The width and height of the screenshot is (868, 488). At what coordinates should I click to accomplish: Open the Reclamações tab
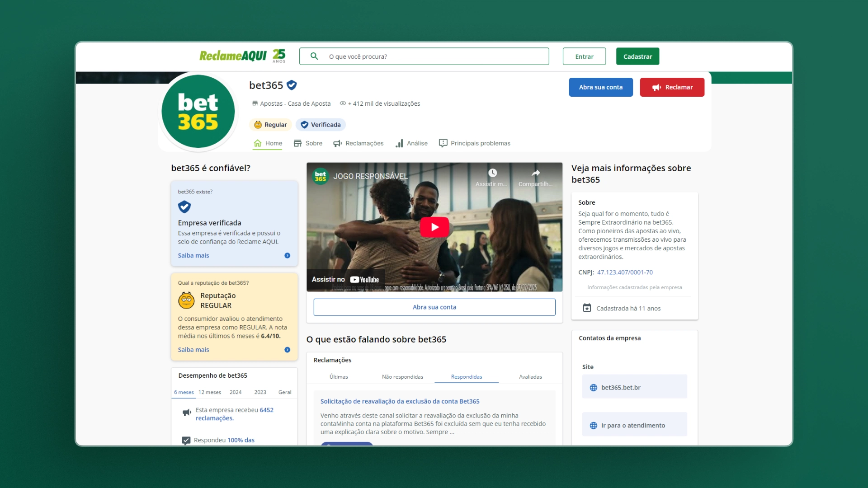click(358, 143)
